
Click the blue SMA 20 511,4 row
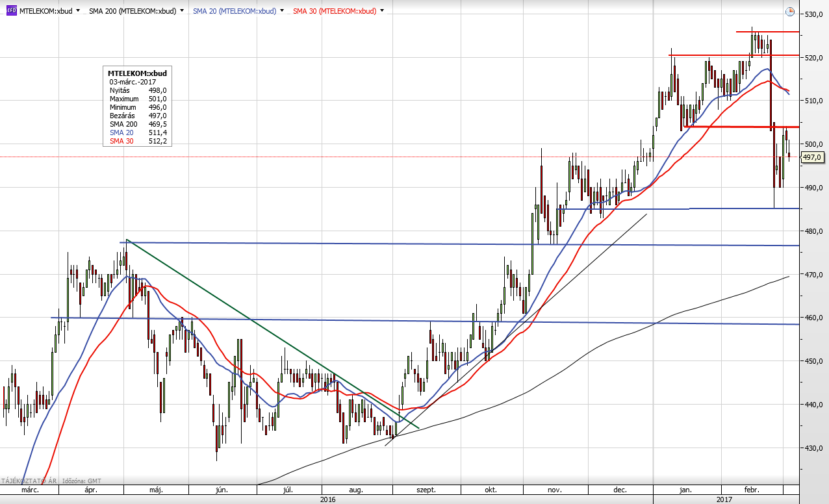[x=138, y=132]
